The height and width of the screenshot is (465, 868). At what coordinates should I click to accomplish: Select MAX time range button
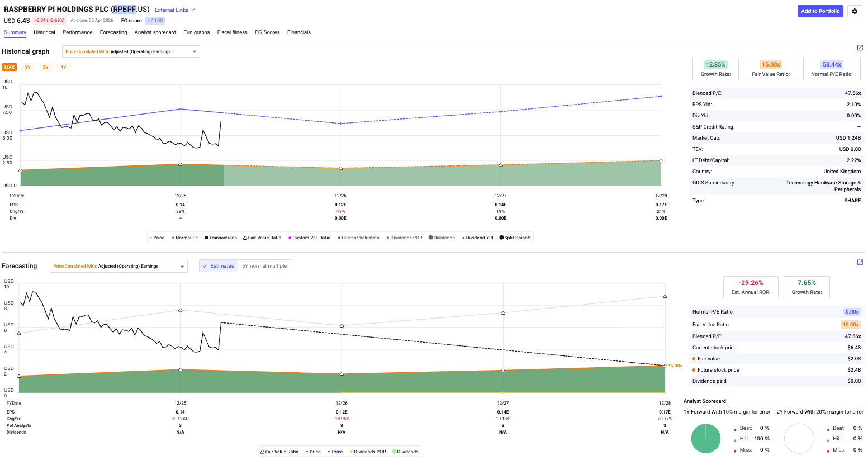(10, 67)
